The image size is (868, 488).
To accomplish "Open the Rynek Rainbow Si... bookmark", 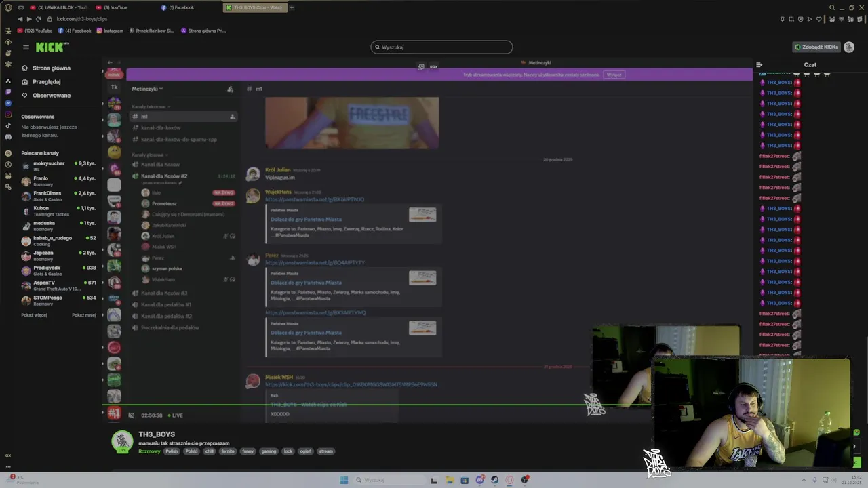I will pos(151,30).
